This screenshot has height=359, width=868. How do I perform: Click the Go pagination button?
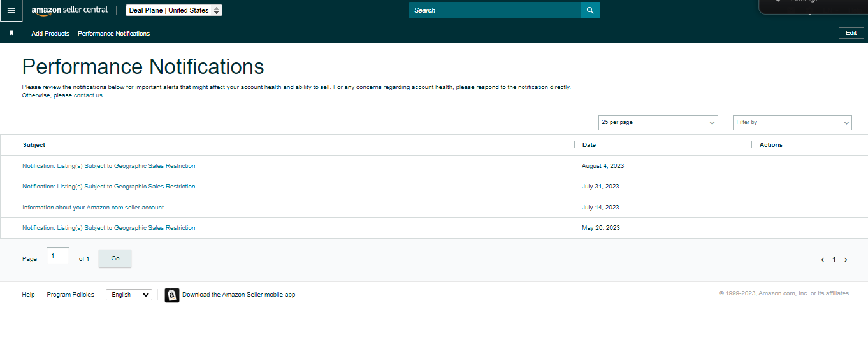coord(115,258)
